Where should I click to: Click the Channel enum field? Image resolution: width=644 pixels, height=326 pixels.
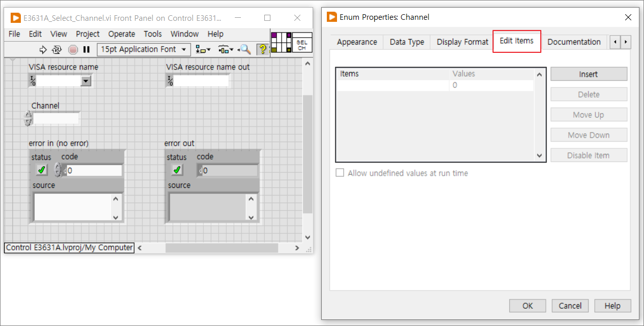pos(56,118)
